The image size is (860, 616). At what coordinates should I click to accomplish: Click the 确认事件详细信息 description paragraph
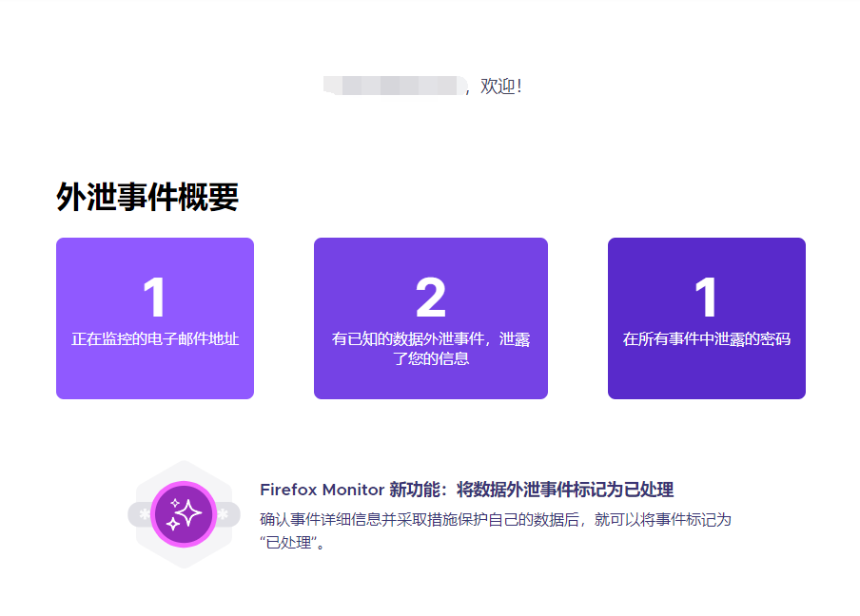pos(496,530)
